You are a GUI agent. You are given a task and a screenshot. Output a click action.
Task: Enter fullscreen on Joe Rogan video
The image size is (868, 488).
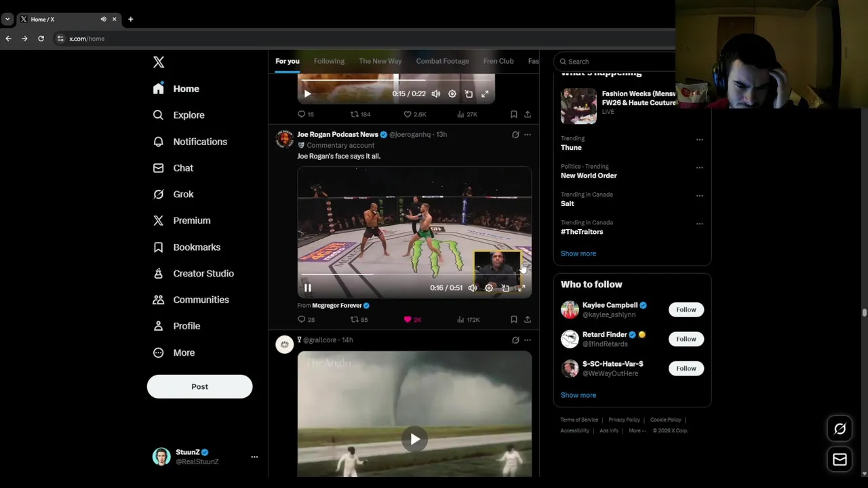(521, 288)
